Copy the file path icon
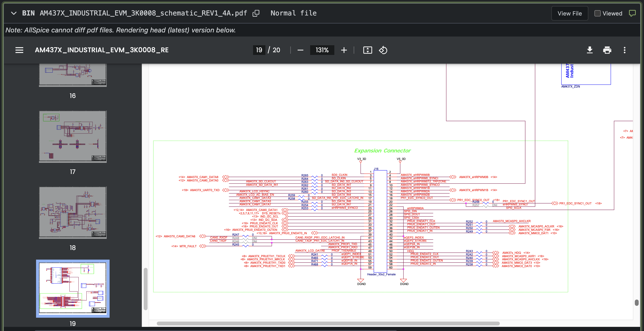 [256, 13]
